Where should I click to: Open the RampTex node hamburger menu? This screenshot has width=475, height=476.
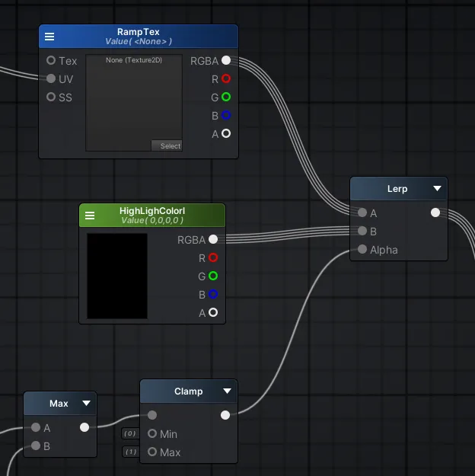(x=49, y=37)
